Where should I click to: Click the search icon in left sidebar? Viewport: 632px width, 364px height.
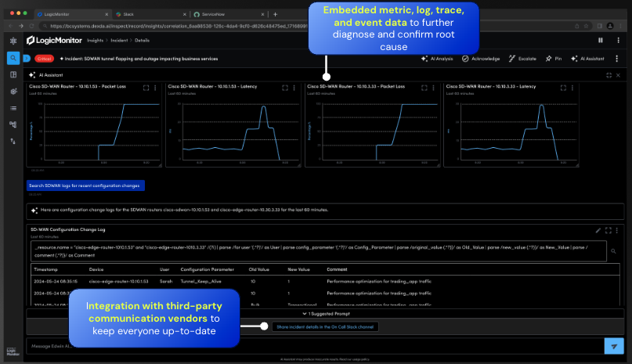[13, 57]
